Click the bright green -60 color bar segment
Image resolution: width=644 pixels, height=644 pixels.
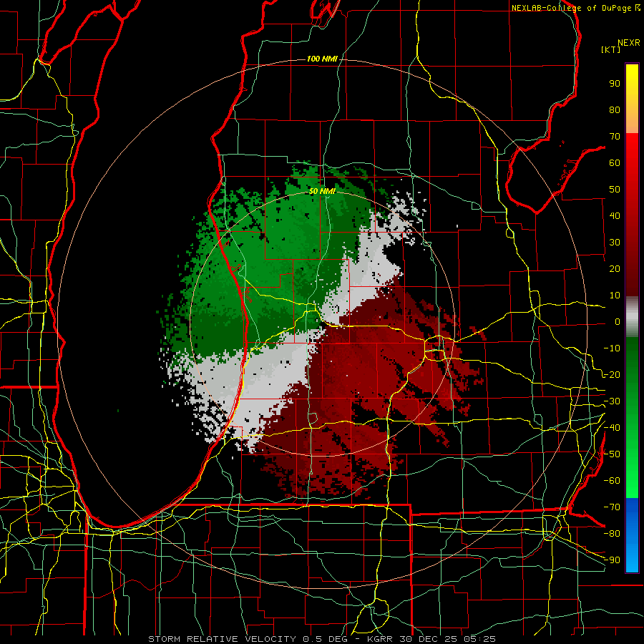tap(632, 484)
